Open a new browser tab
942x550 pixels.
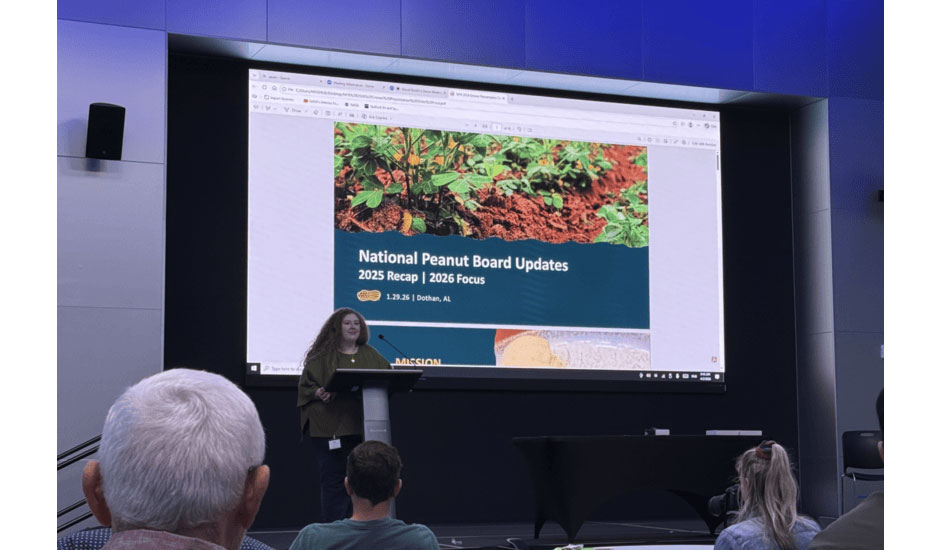pos(512,99)
